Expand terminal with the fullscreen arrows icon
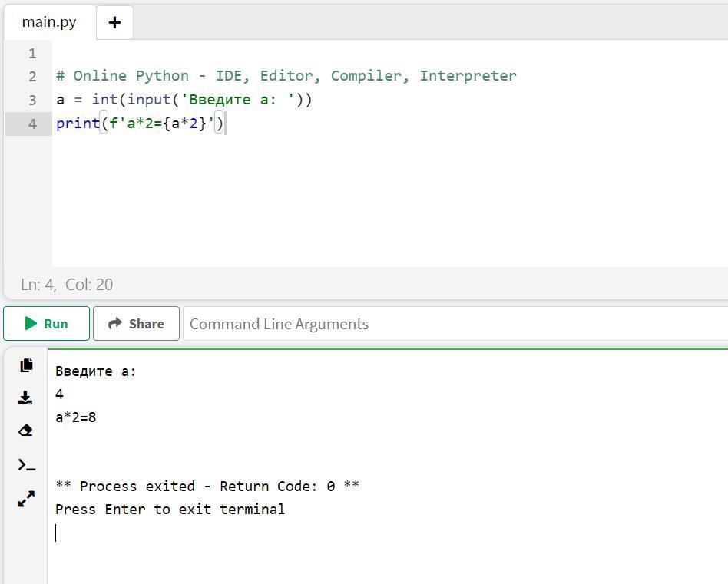Image resolution: width=728 pixels, height=584 pixels. (x=26, y=499)
